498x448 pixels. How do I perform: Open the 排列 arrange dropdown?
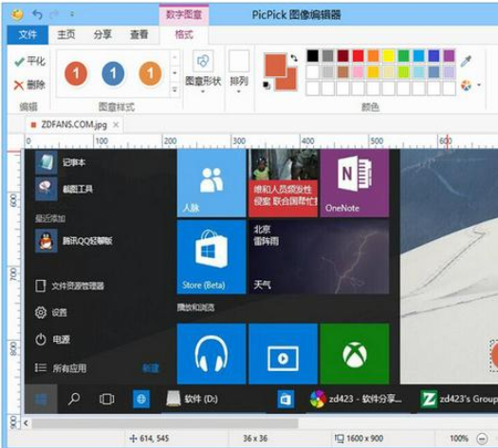click(x=239, y=72)
